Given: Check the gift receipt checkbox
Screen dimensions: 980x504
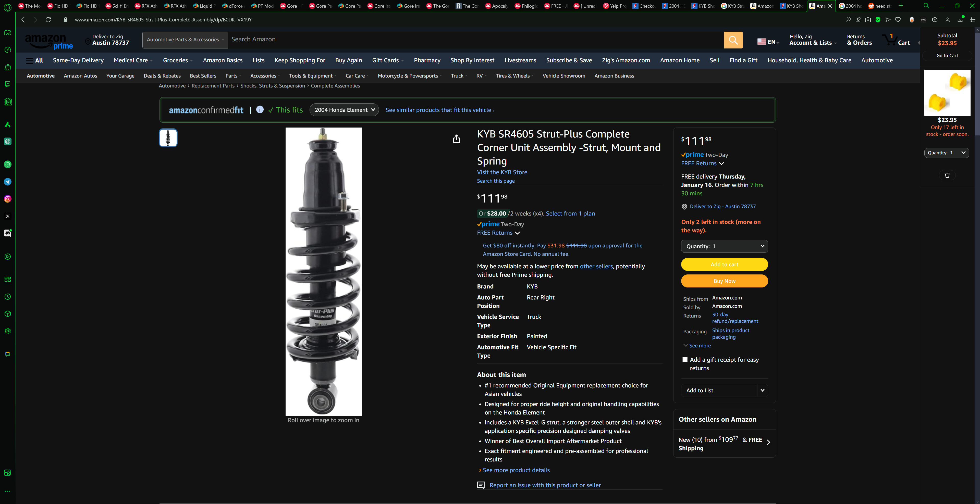Looking at the screenshot, I should coord(685,360).
